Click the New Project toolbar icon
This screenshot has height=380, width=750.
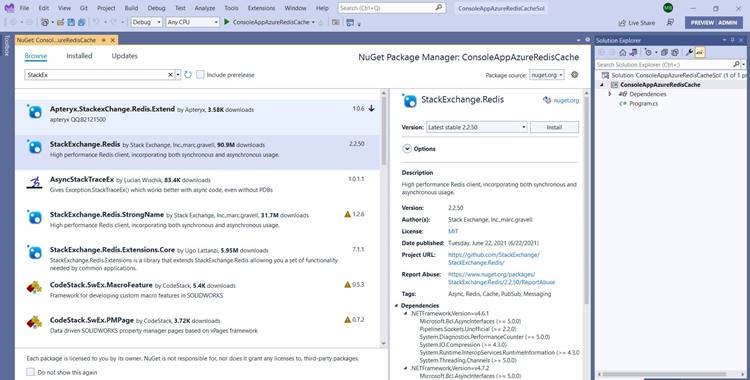click(45, 22)
